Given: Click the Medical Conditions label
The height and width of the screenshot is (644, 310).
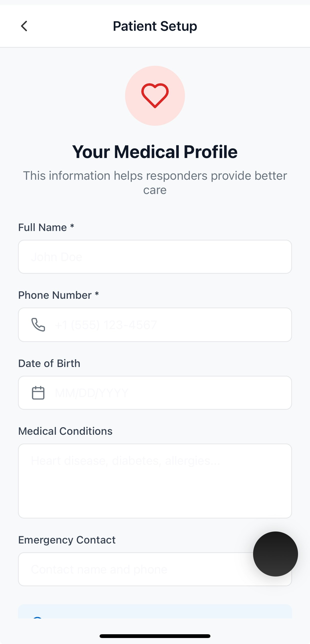Looking at the screenshot, I should [65, 431].
